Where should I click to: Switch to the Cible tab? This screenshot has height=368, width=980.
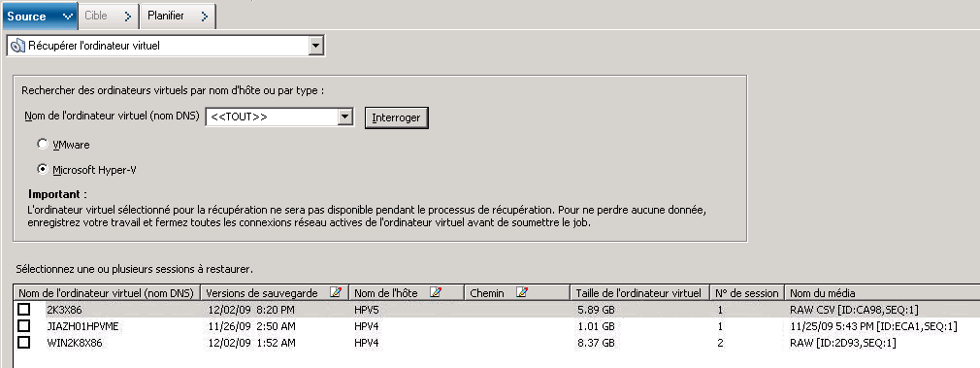pos(109,17)
